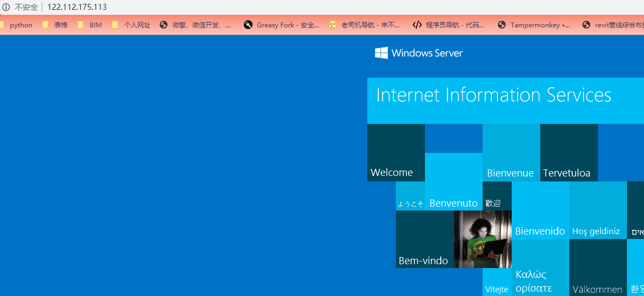Click the site information icon in the address bar
The image size is (644, 296).
5,7
